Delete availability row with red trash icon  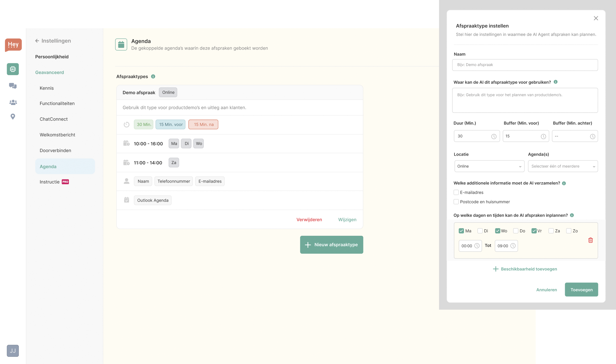[x=591, y=240]
